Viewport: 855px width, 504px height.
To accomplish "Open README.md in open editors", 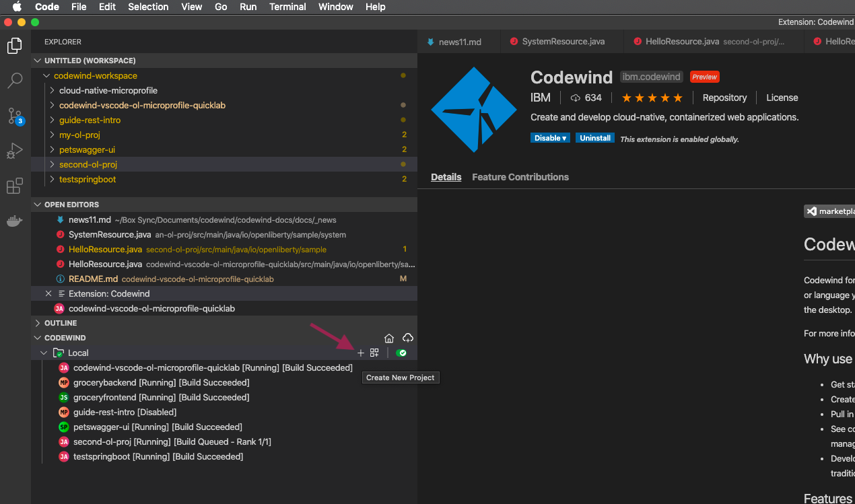I will (224, 279).
